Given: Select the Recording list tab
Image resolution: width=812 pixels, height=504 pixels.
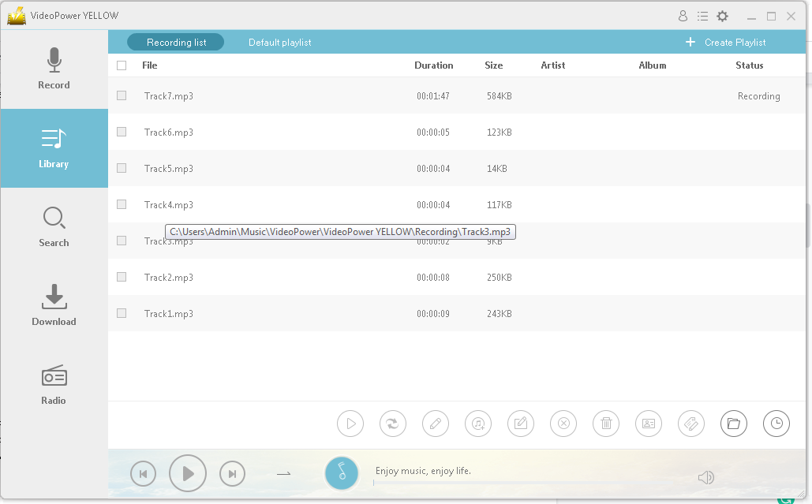Looking at the screenshot, I should pyautogui.click(x=175, y=42).
